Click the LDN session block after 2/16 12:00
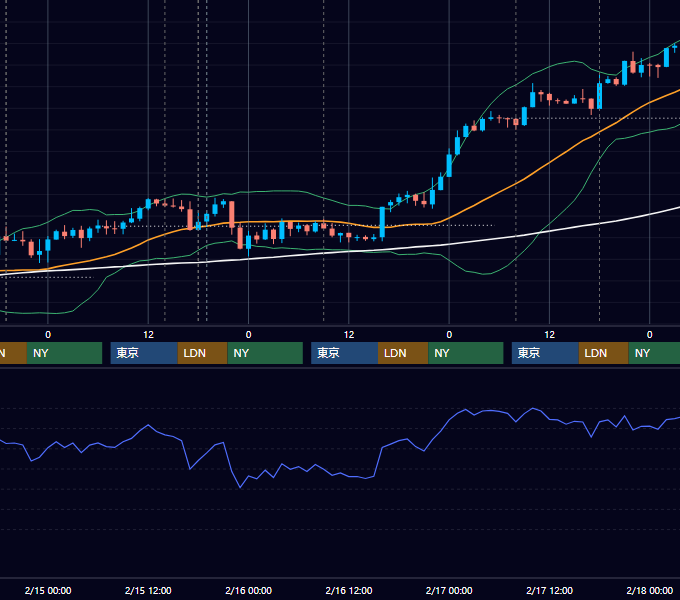680x600 pixels. click(403, 353)
